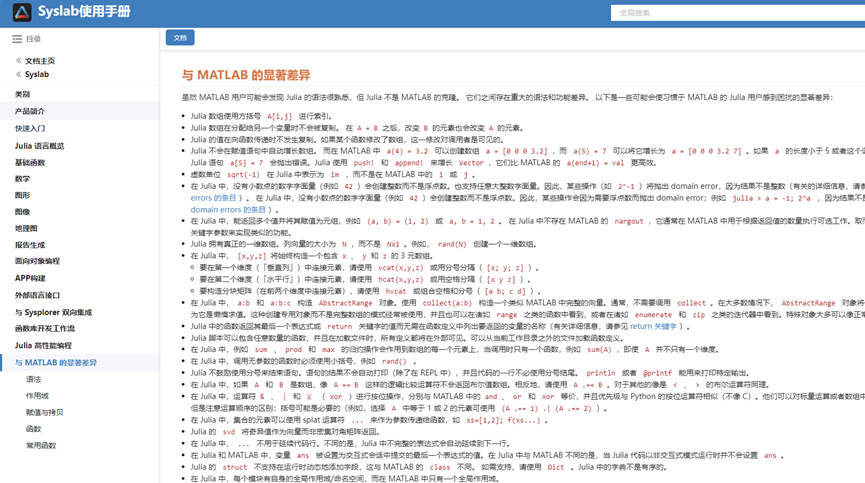Click the code snippet nargout
This screenshot has width=865, height=483.
coord(629,221)
